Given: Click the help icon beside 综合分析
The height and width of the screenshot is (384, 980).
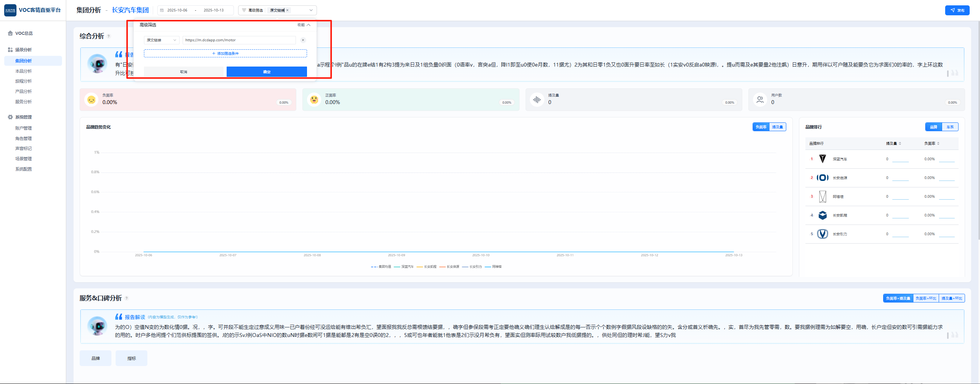Looking at the screenshot, I should tap(109, 36).
